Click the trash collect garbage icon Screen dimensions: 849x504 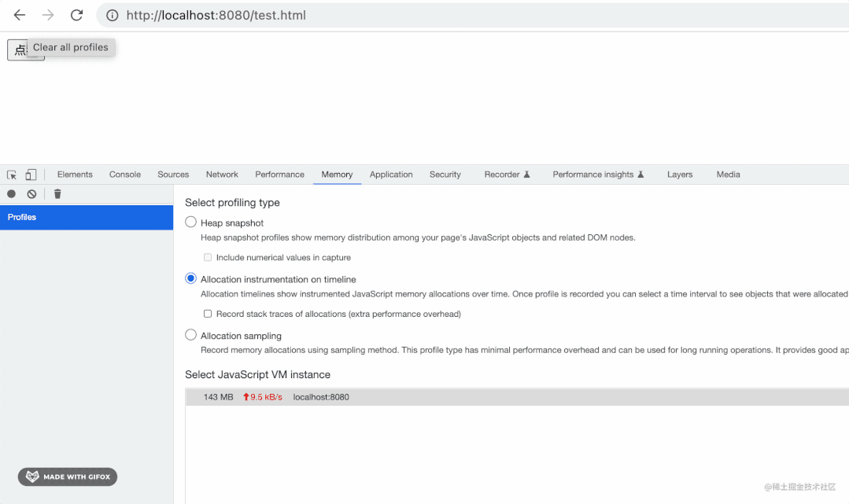(57, 193)
